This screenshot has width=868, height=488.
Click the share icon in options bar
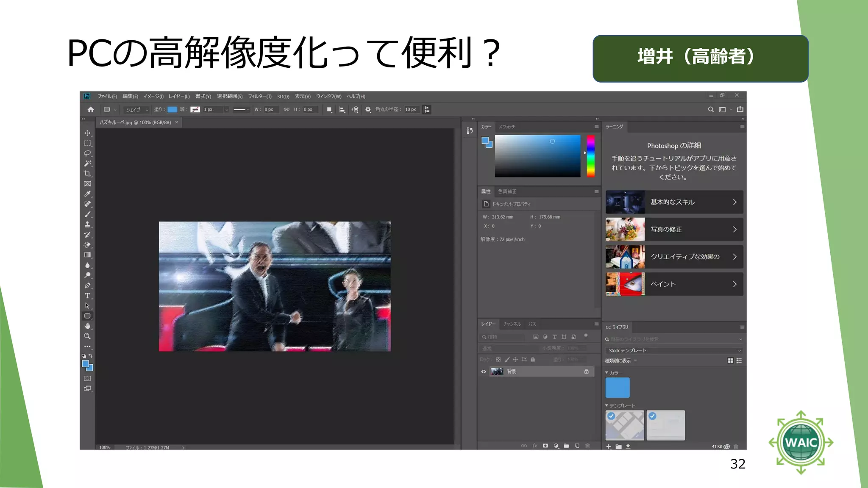(x=740, y=109)
